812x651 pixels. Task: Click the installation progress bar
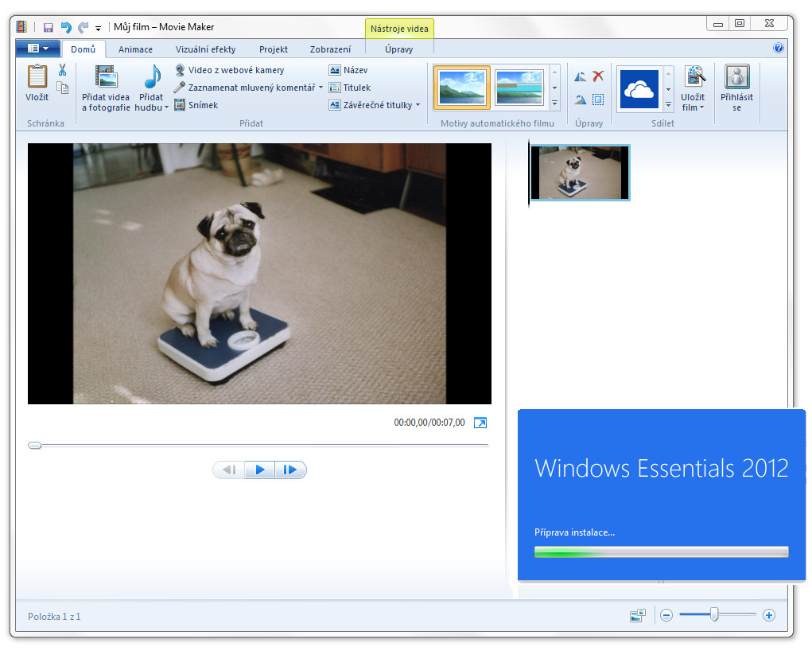point(662,552)
